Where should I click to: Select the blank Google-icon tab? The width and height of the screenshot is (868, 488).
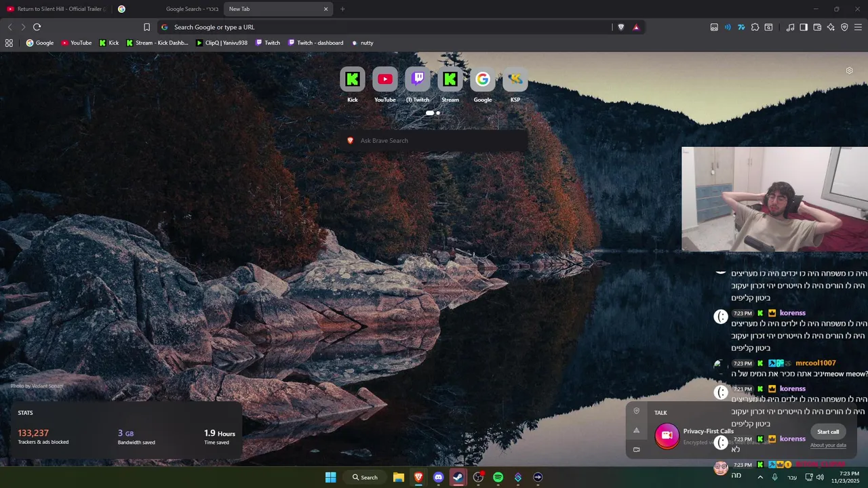(121, 9)
